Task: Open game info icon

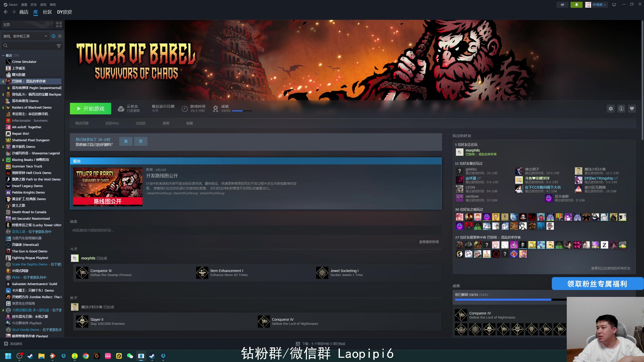Action: click(x=621, y=109)
